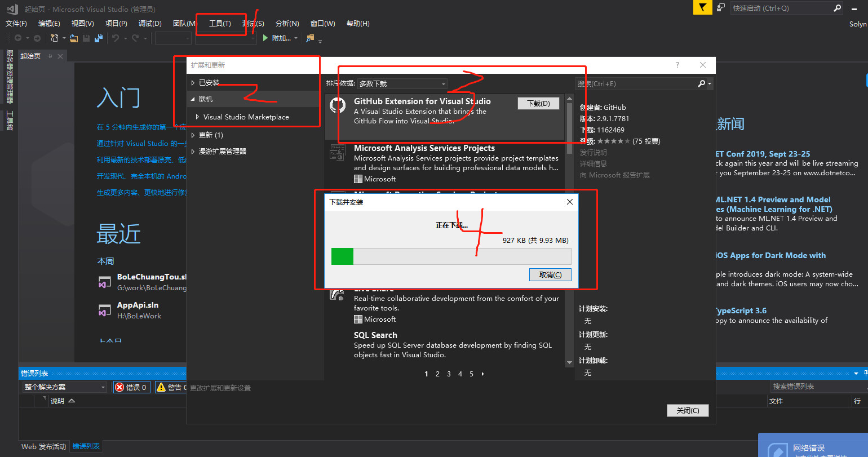Open the undo history dropdown arrow
The width and height of the screenshot is (868, 457).
tap(125, 38)
